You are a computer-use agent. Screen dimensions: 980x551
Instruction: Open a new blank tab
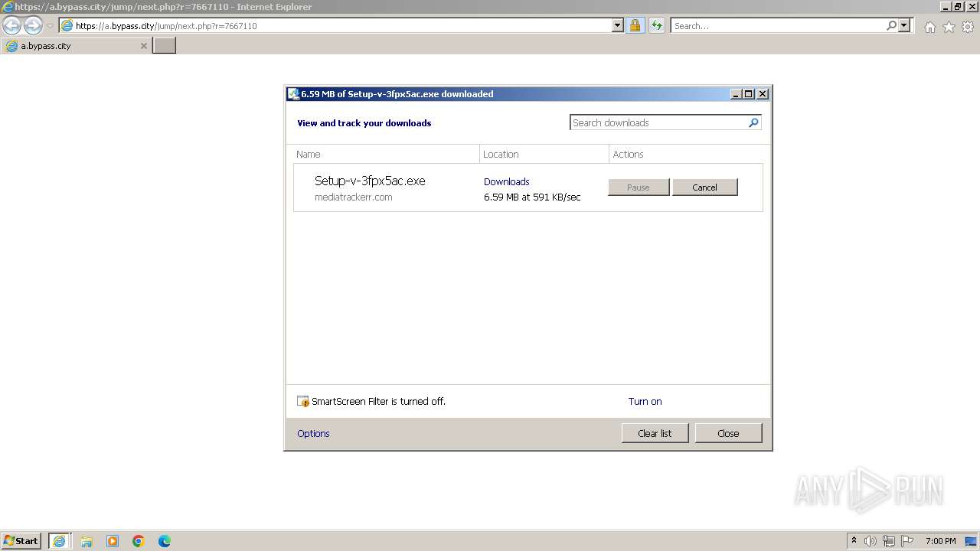click(165, 46)
